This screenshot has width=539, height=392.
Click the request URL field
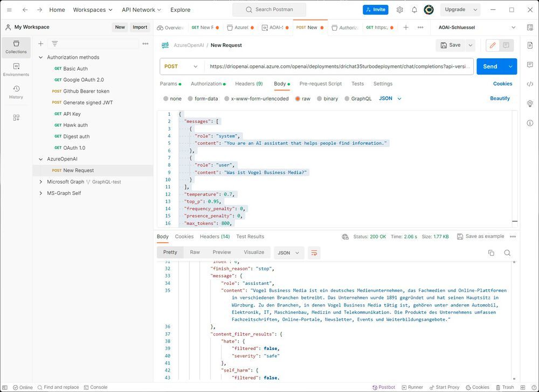click(338, 67)
